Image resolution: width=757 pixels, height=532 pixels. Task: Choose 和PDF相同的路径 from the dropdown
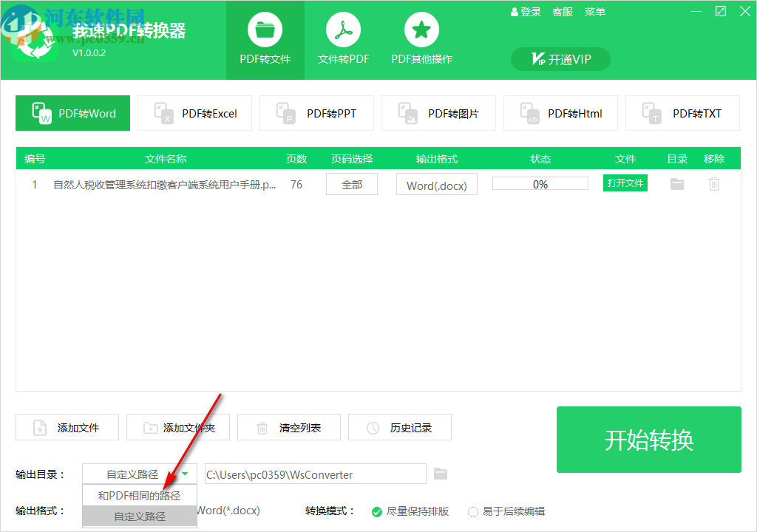coord(139,494)
